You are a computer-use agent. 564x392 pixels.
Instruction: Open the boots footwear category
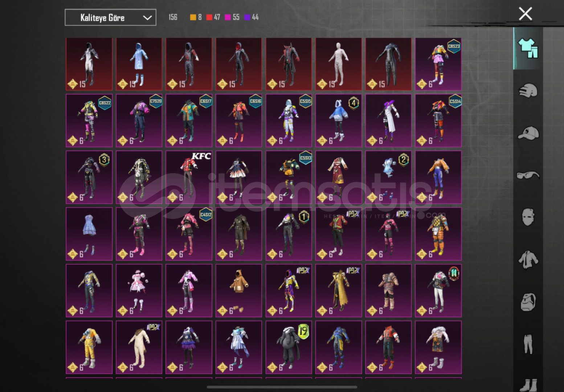(x=528, y=384)
